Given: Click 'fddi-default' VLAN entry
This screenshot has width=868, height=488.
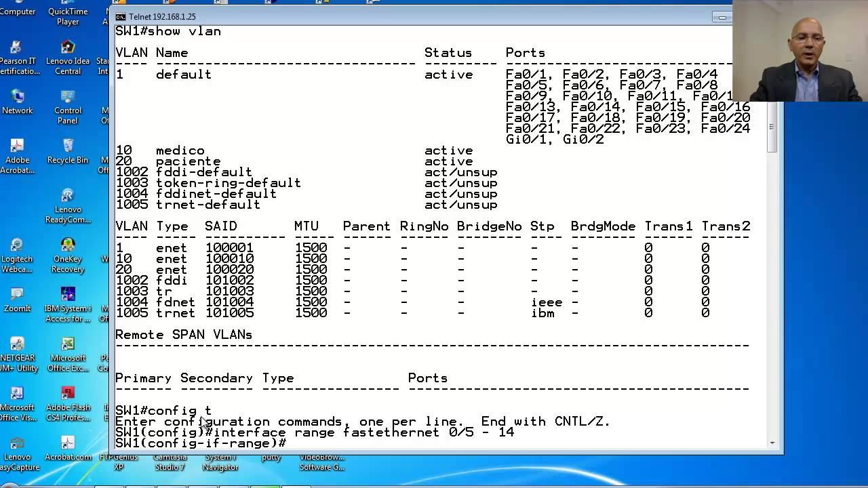Looking at the screenshot, I should tap(204, 172).
